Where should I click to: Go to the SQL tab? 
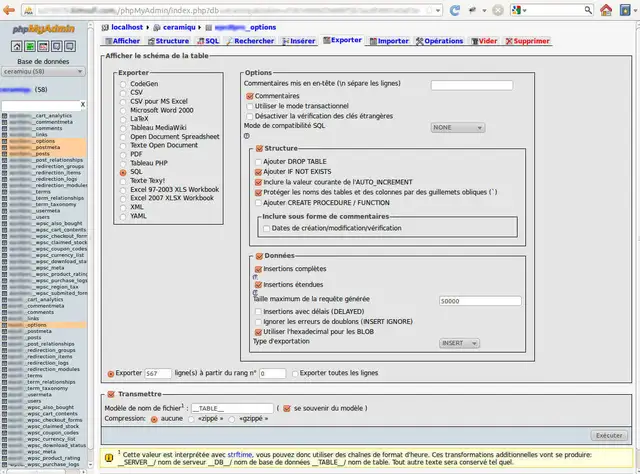pos(208,41)
